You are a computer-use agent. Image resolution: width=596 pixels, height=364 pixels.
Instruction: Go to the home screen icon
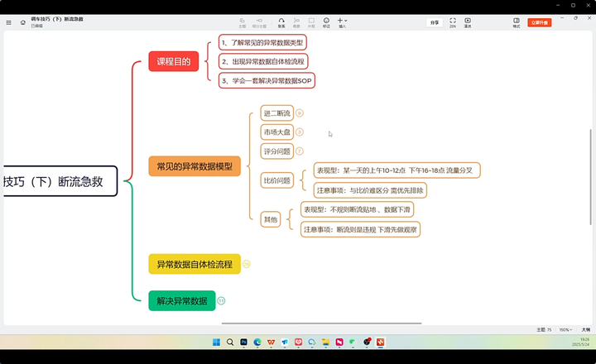click(x=23, y=22)
